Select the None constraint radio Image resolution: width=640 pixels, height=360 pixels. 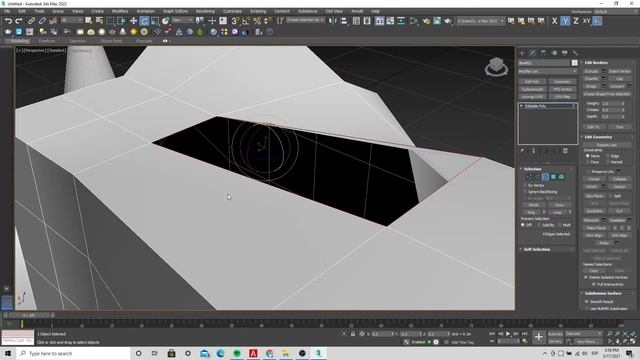588,156
